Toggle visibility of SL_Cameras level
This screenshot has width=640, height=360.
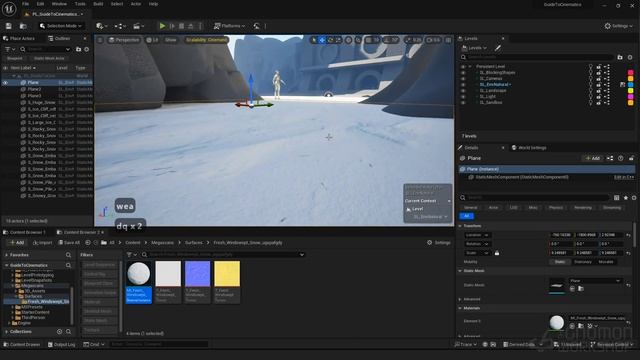(x=463, y=78)
